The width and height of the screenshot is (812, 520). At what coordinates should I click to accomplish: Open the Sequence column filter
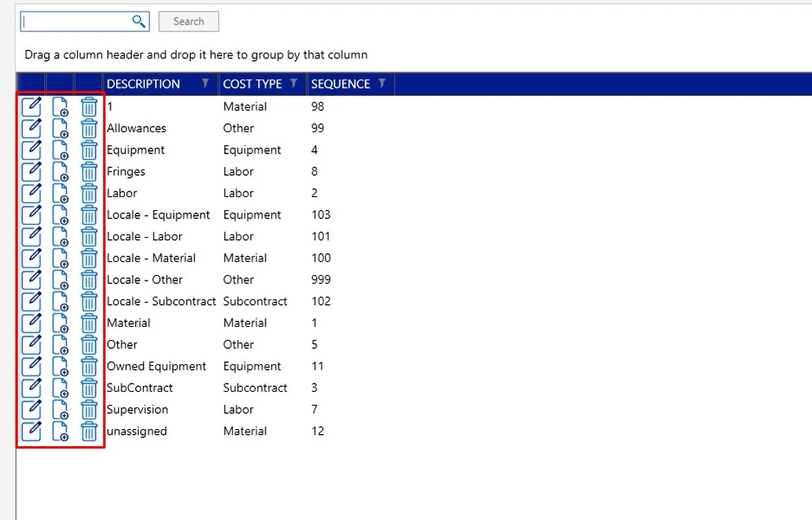pos(382,84)
